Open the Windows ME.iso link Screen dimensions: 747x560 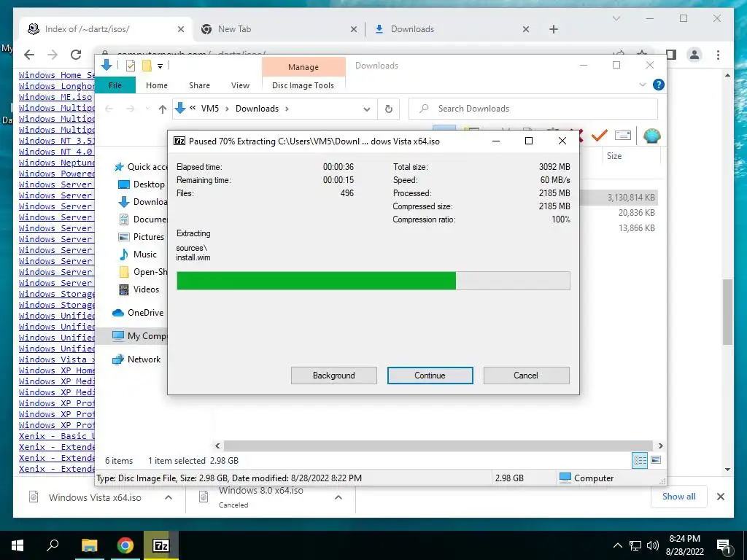[55, 97]
